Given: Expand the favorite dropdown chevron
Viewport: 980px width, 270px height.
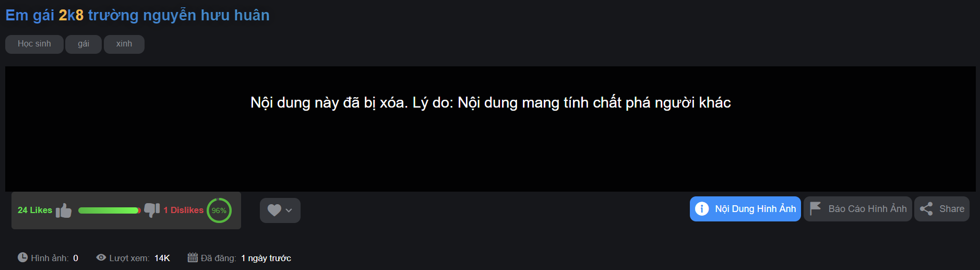Looking at the screenshot, I should click(289, 210).
